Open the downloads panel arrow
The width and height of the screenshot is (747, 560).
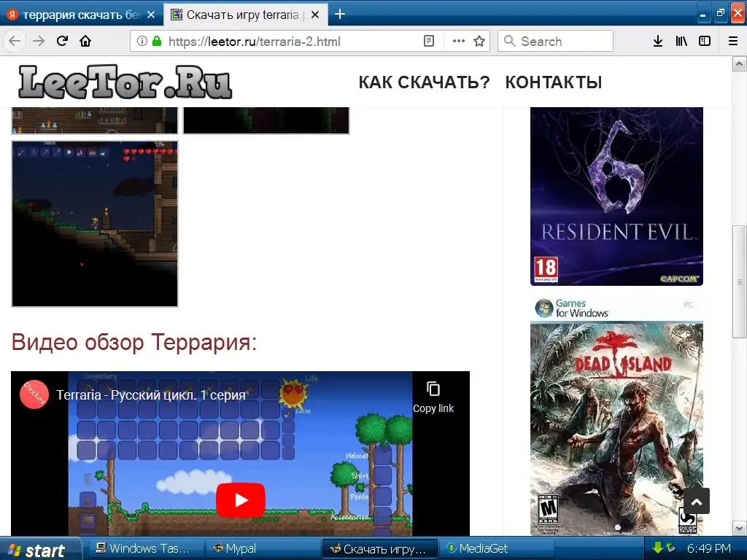[x=658, y=41]
